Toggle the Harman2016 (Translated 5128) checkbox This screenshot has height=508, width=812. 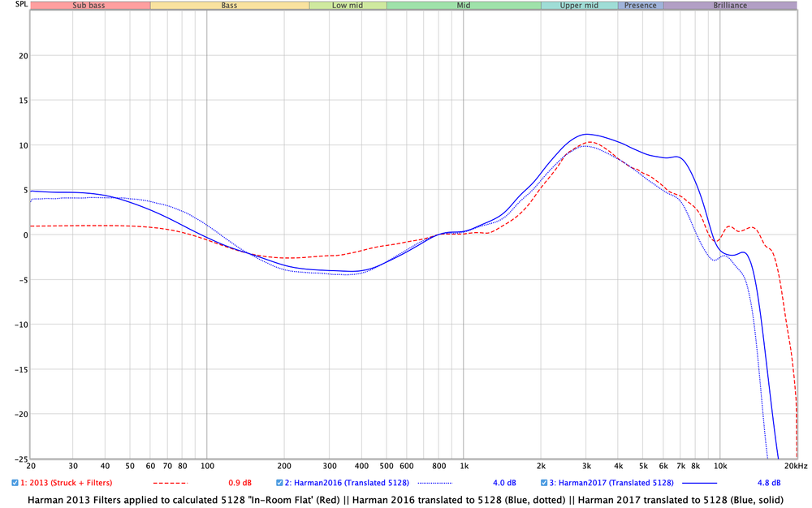click(280, 483)
